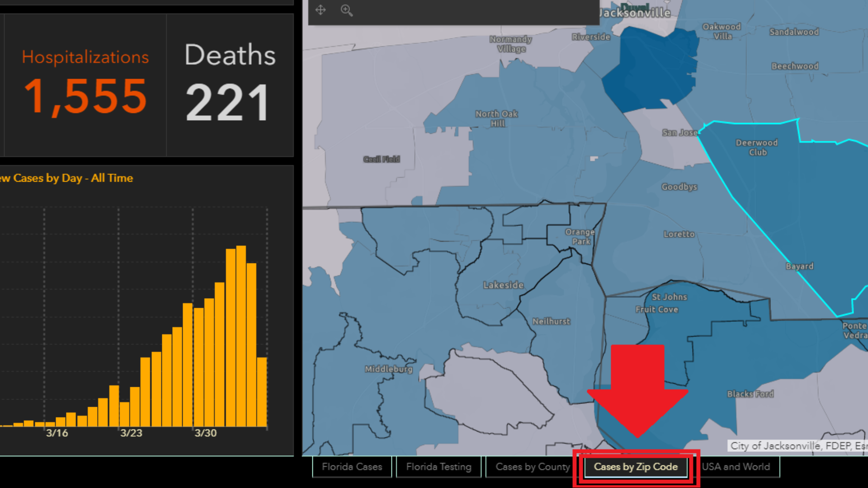The width and height of the screenshot is (868, 488).
Task: Click the Orange Park map label
Action: pos(580,236)
